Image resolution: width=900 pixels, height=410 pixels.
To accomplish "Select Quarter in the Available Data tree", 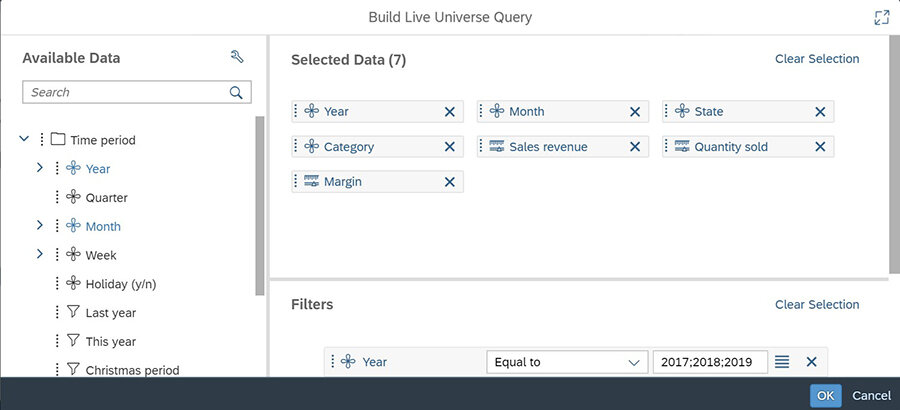I will 107,198.
